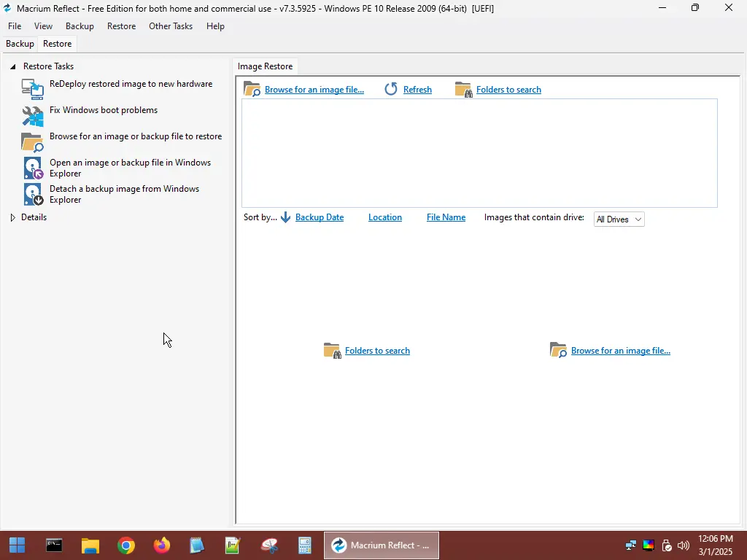Click the Refresh circular arrow icon
Image resolution: width=747 pixels, height=560 pixels.
(391, 89)
